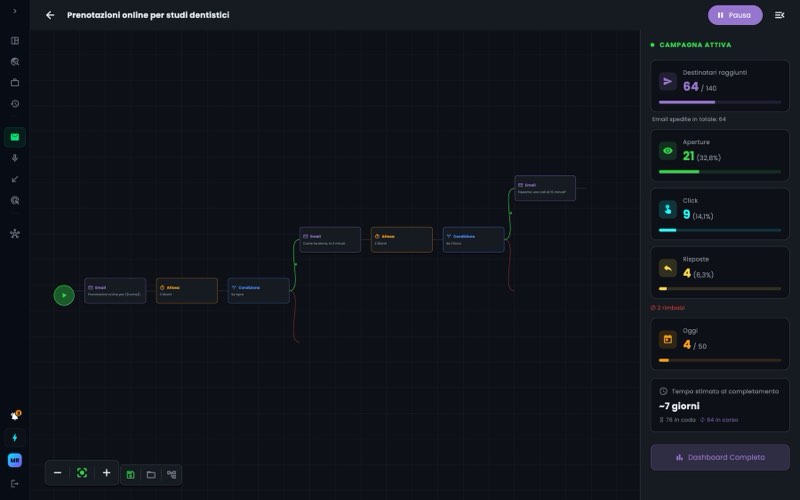
Task: Open the MR user avatar menu
Action: point(15,460)
